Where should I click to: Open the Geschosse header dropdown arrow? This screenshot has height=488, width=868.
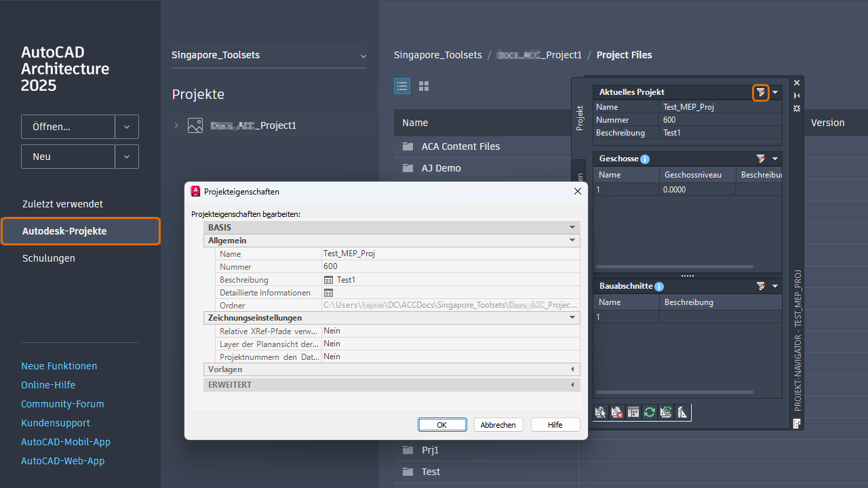775,159
